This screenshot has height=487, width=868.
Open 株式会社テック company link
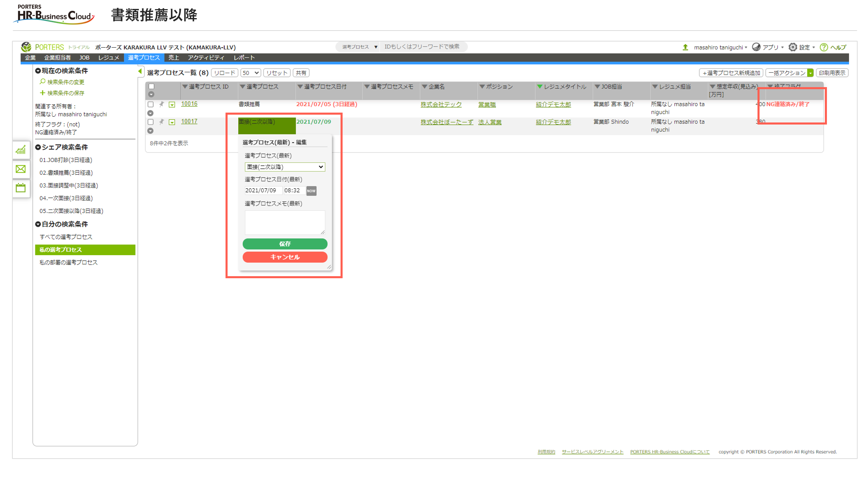tap(441, 104)
